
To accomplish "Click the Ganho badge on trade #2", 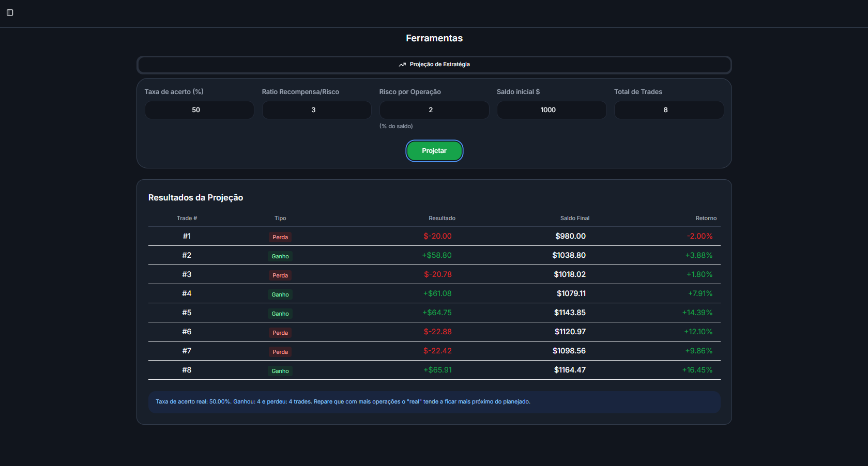I will (x=280, y=256).
